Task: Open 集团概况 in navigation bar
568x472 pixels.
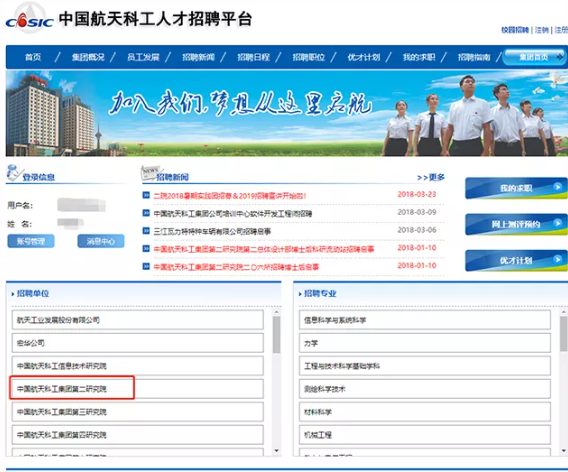Action: [88, 57]
